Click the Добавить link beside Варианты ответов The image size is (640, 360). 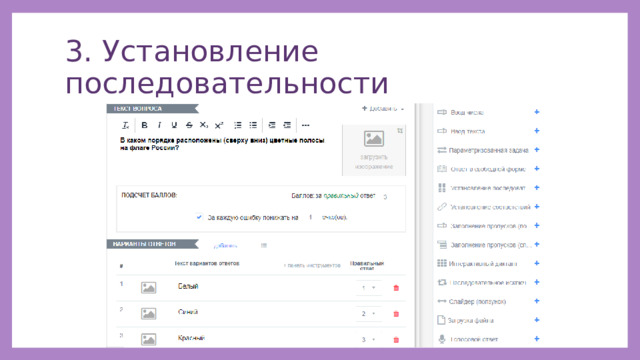click(225, 246)
